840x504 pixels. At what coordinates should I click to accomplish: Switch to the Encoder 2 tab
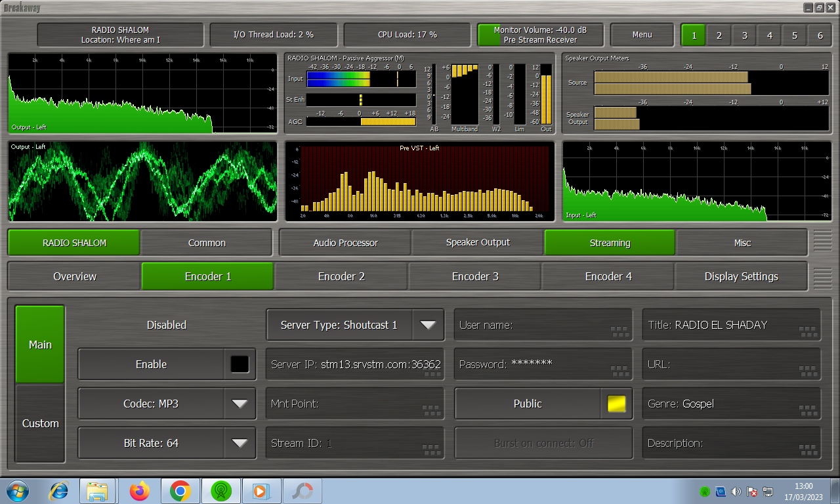341,276
